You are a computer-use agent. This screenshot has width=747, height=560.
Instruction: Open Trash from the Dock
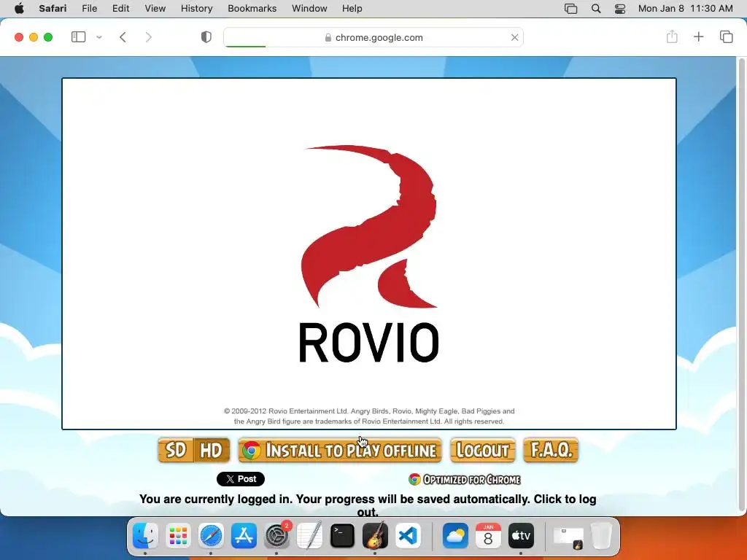pyautogui.click(x=601, y=536)
